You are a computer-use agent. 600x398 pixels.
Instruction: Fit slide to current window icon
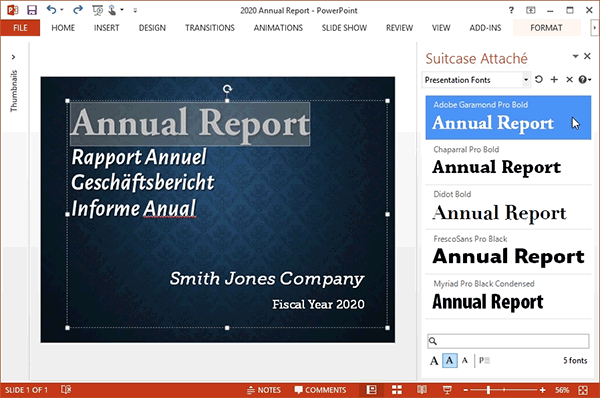[583, 390]
